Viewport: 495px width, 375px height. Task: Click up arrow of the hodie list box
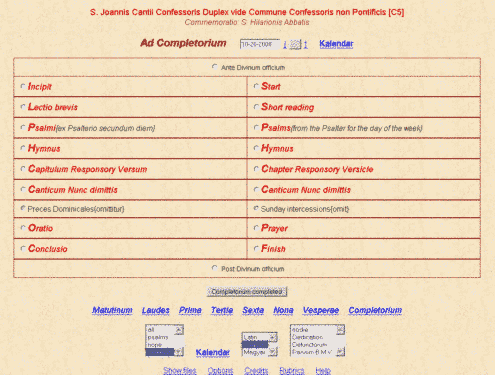(x=340, y=329)
